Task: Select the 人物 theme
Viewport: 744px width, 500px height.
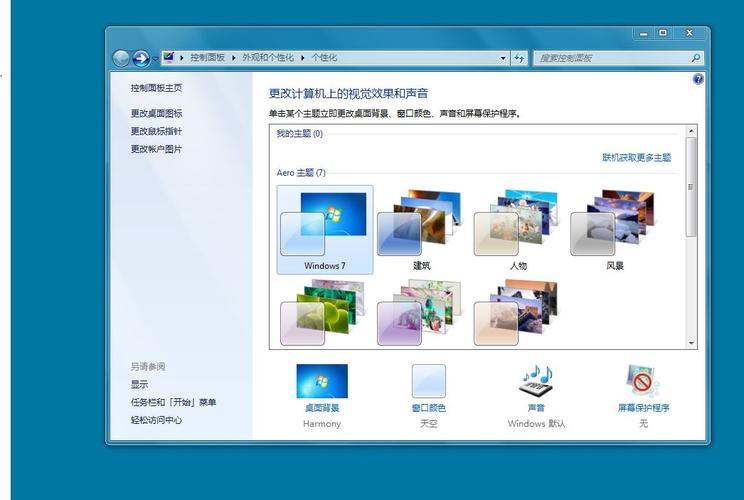Action: click(518, 230)
